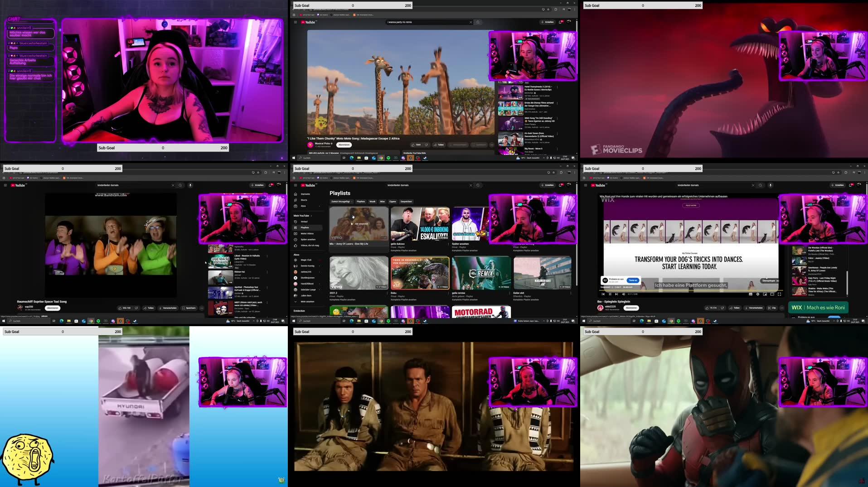Select the Musik filter chip
This screenshot has height=487, width=868.
pos(372,202)
